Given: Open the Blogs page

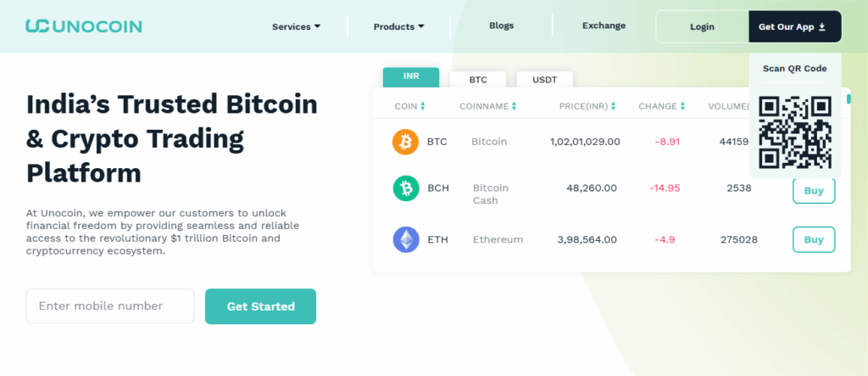Looking at the screenshot, I should (501, 25).
